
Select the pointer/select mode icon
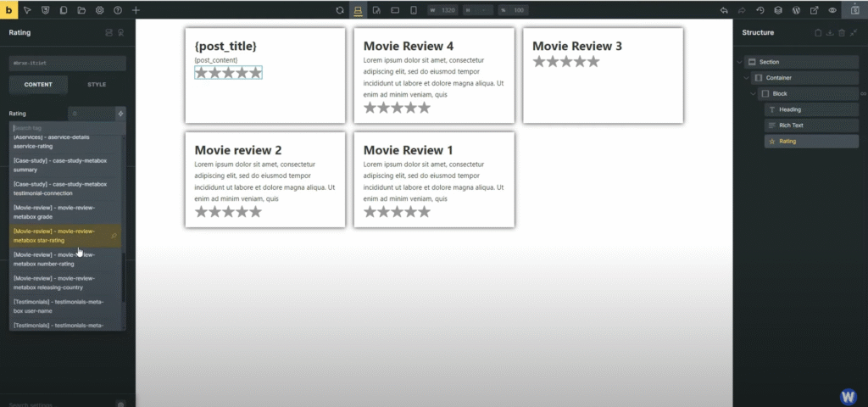click(x=27, y=10)
